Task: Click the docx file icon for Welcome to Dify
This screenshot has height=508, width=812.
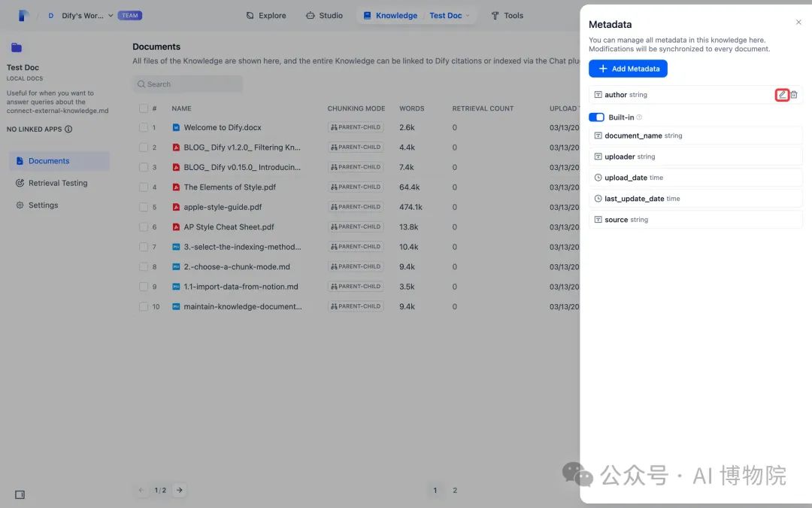Action: tap(176, 127)
